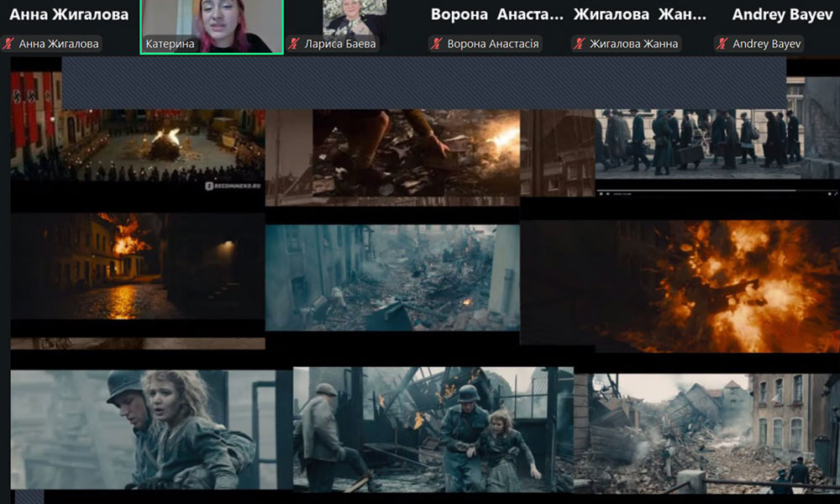Open the burning building at night image
Viewport: 840px width, 504px height.
(137, 265)
